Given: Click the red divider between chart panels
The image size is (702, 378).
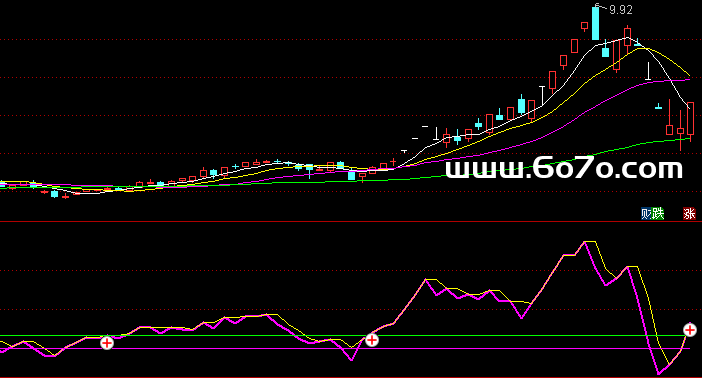Looking at the screenshot, I should [x=351, y=221].
